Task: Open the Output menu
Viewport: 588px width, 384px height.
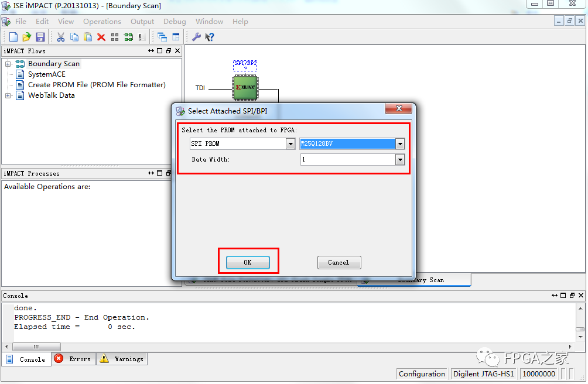Action: pyautogui.click(x=142, y=22)
